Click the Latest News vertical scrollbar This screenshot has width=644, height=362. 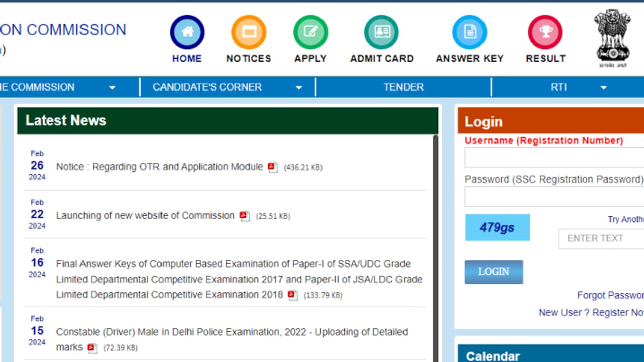click(x=435, y=246)
